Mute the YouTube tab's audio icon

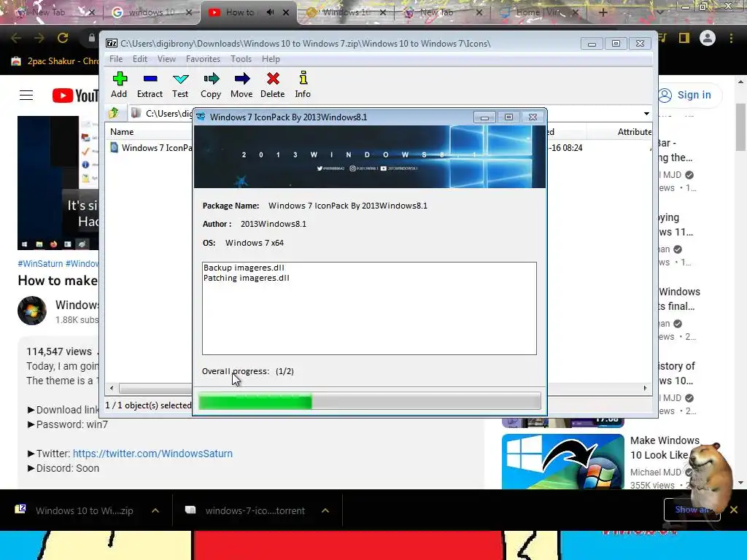(270, 12)
